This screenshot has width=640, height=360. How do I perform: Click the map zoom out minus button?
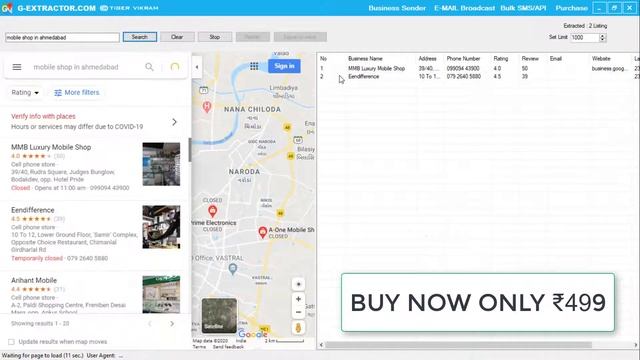pyautogui.click(x=298, y=312)
